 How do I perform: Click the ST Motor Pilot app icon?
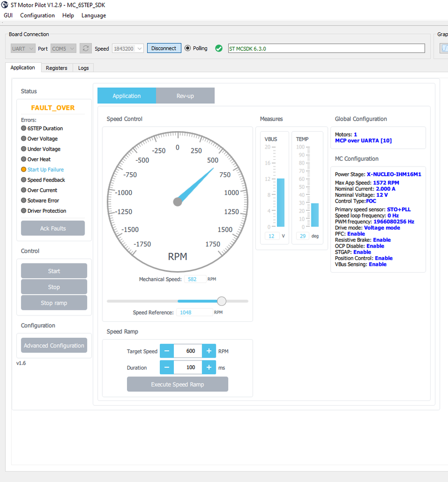[5, 5]
